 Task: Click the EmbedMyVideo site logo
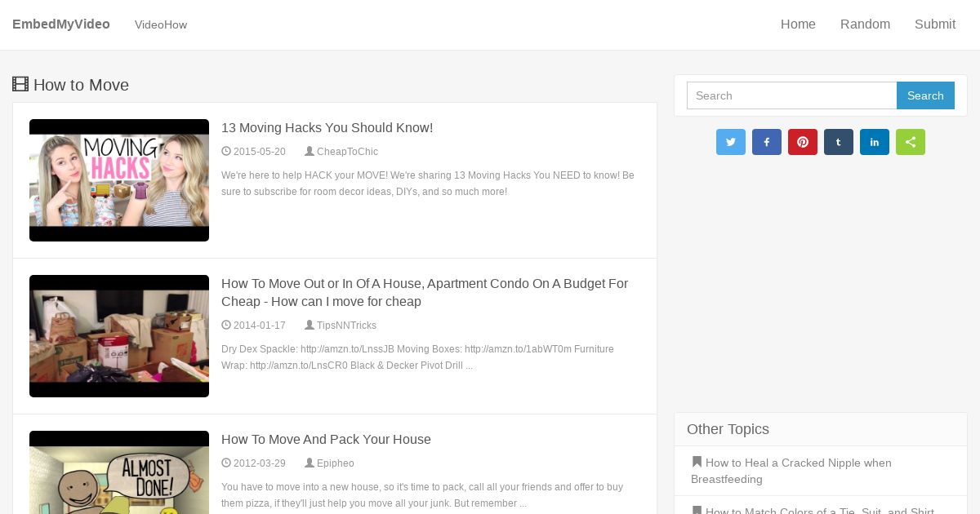click(x=61, y=24)
